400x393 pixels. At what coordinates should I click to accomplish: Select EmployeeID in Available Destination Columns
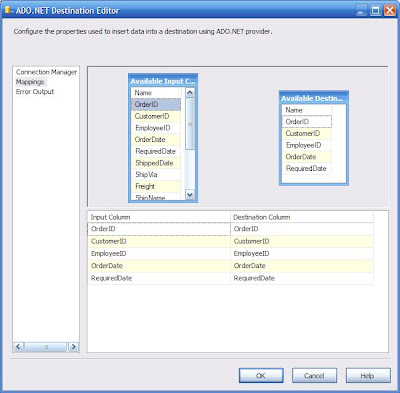coord(307,145)
